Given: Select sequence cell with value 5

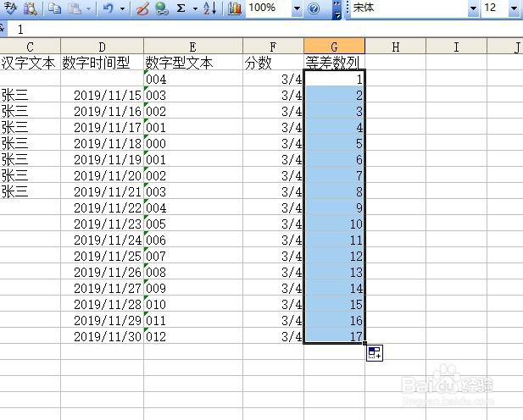Looking at the screenshot, I should pos(334,143).
